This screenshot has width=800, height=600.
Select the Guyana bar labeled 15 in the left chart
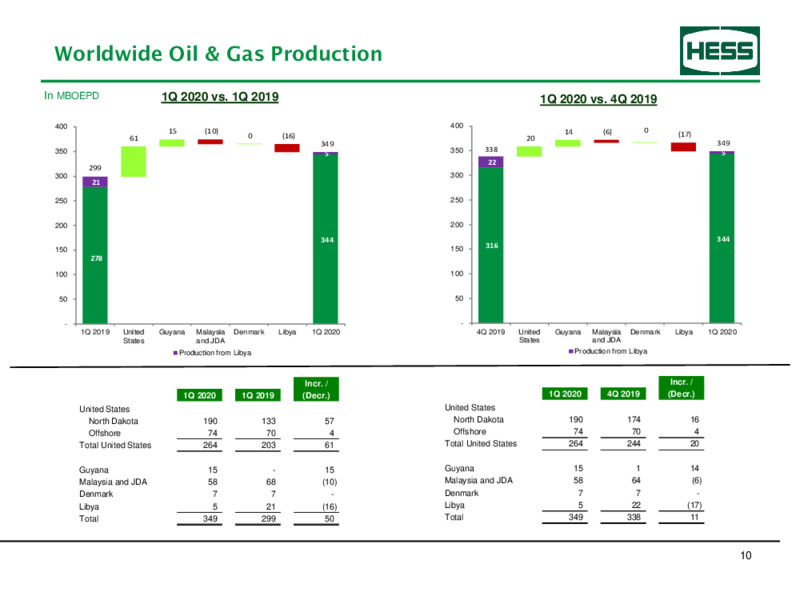coord(172,143)
